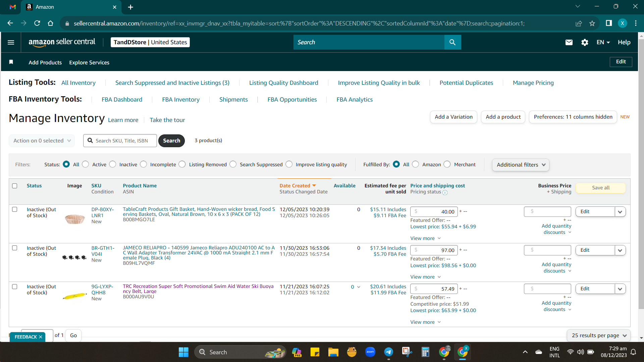Click the magnifier button in the top search bar
The width and height of the screenshot is (644, 362).
click(x=452, y=42)
